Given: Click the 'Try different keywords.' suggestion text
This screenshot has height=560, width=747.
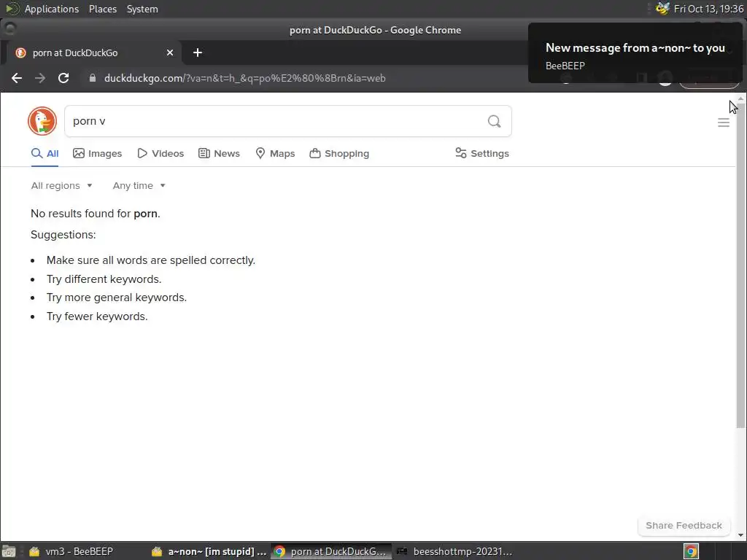Looking at the screenshot, I should point(104,279).
